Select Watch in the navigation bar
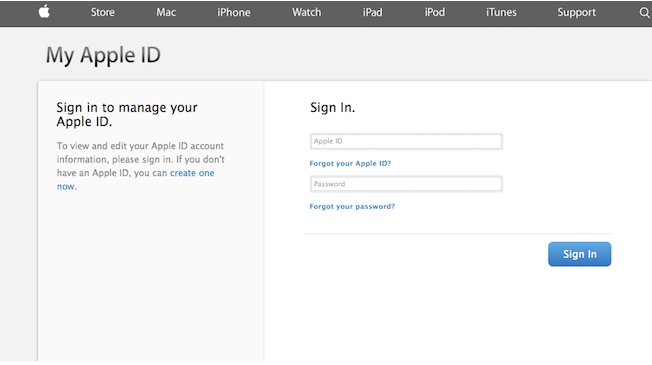This screenshot has height=365, width=652. pyautogui.click(x=306, y=12)
